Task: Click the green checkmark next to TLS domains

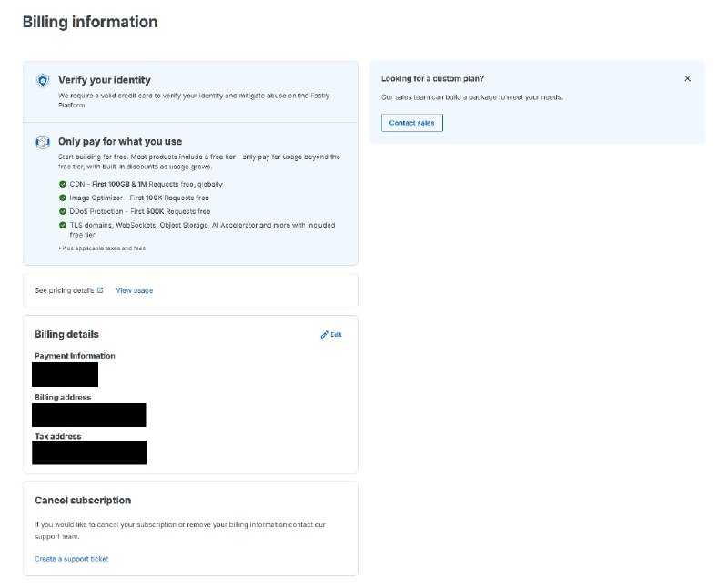Action: (x=61, y=225)
